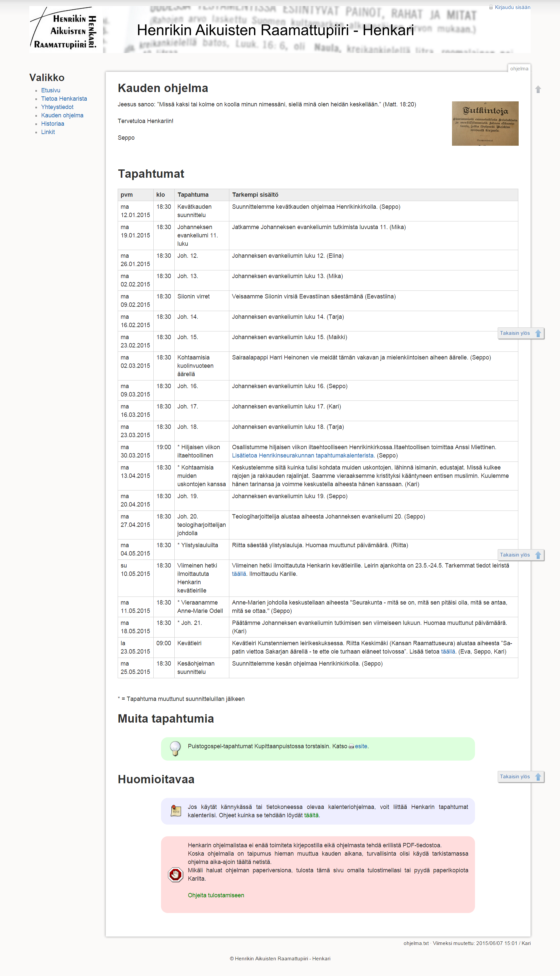560x976 pixels.
Task: Open Tietoa Henkarista menu item
Action: pos(64,99)
